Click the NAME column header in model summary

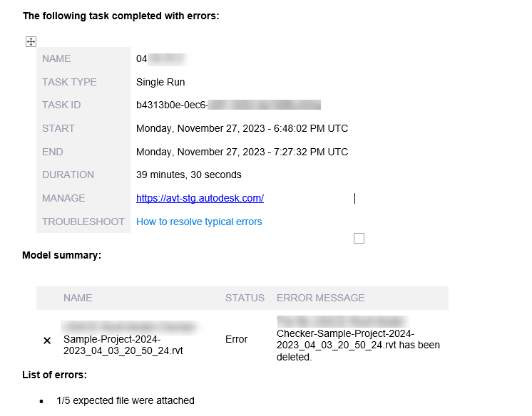click(77, 298)
